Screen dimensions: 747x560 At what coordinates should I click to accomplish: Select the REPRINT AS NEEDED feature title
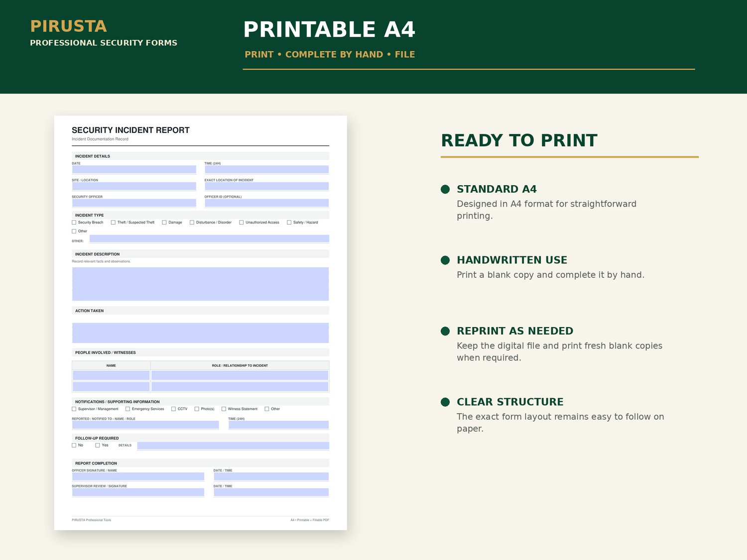coord(515,331)
